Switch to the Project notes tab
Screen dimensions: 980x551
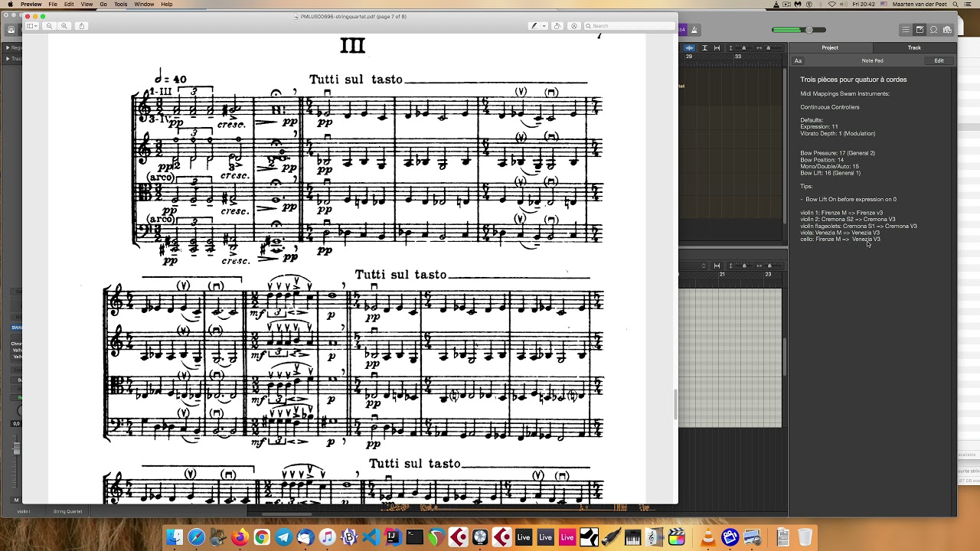[830, 47]
